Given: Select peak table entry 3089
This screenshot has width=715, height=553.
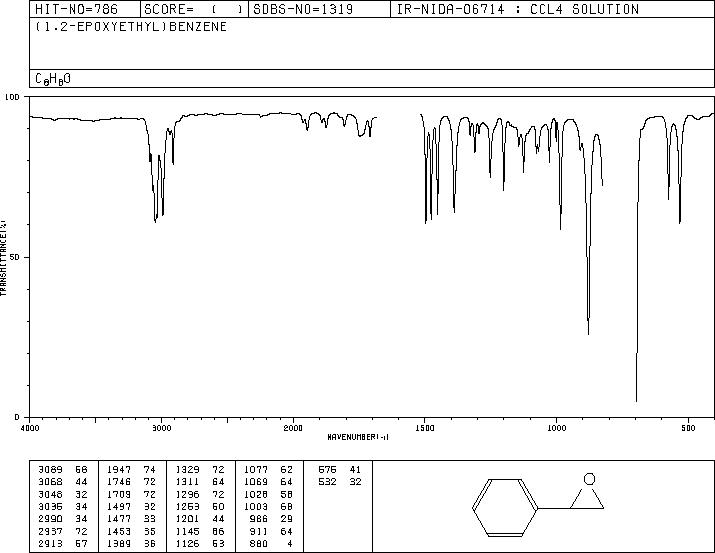Looking at the screenshot, I should pos(50,470).
